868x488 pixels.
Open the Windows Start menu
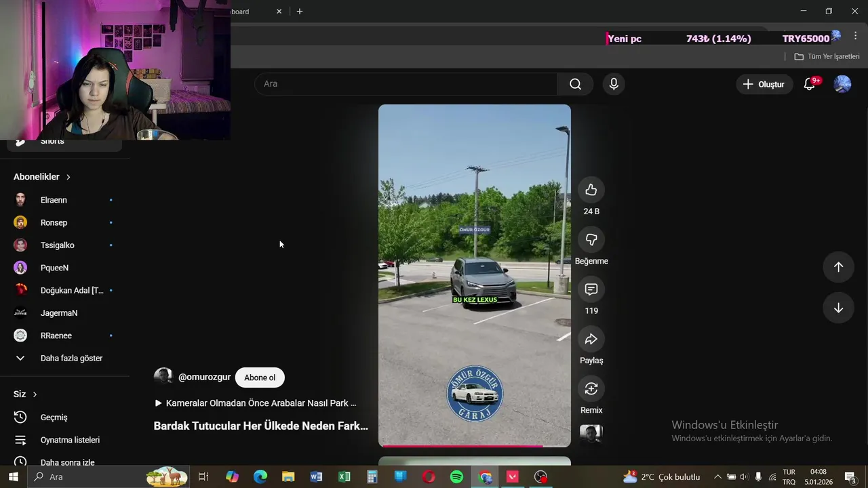click(x=13, y=477)
